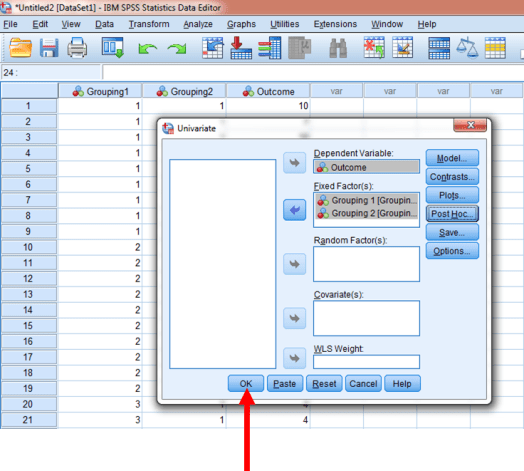Select row header 10
524x471 pixels.
[x=29, y=247]
